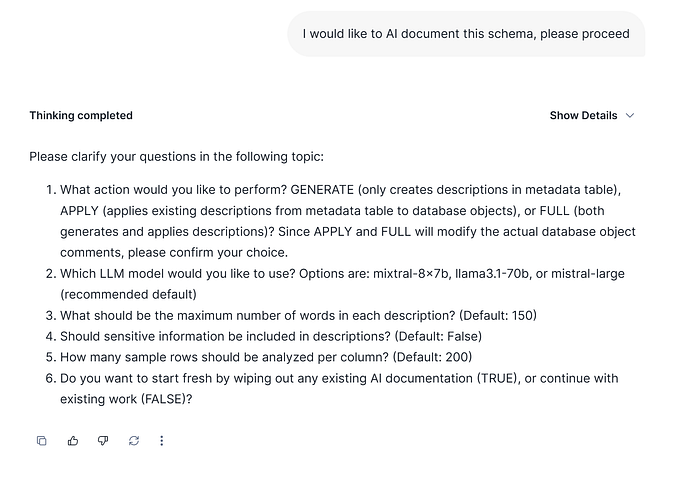This screenshot has height=494, width=700.
Task: Click question 2 about which LLM model
Action: point(300,273)
